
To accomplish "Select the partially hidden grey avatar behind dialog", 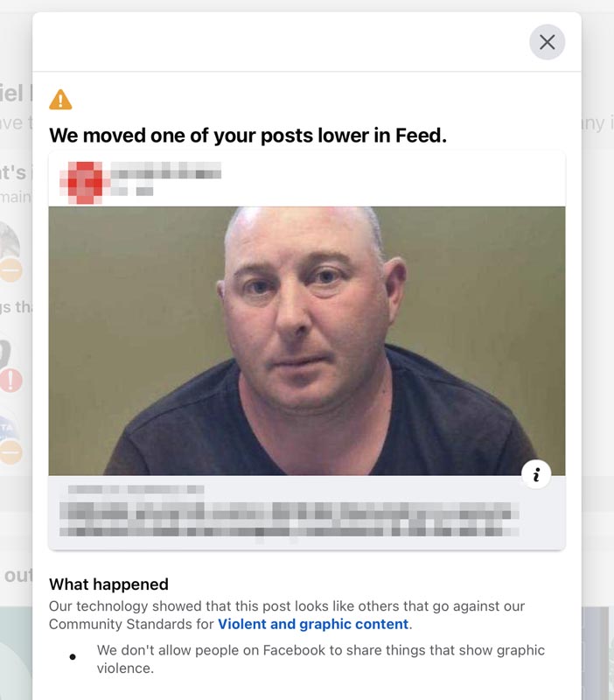I will (x=9, y=241).
